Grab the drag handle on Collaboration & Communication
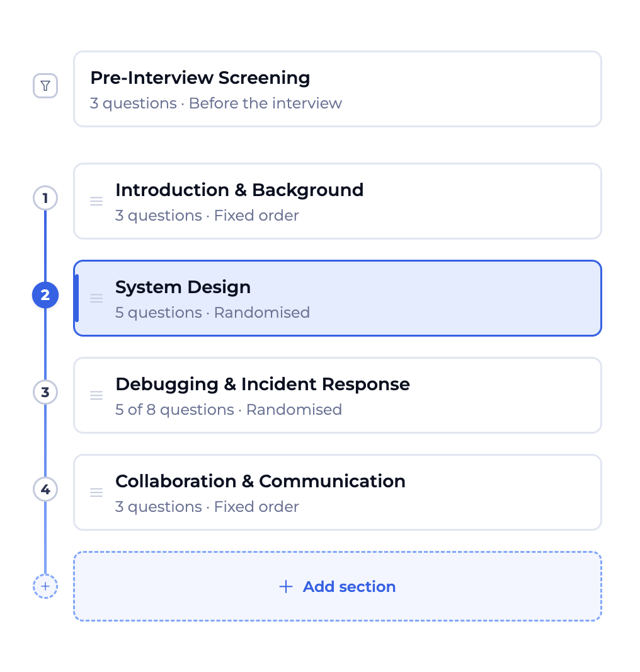Viewport: 640px width, 672px height. click(96, 492)
